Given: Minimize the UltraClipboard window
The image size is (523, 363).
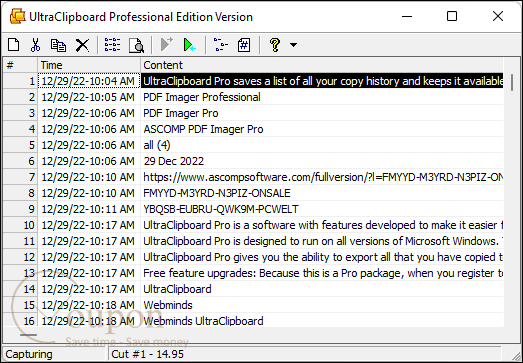Looking at the screenshot, I should (407, 16).
